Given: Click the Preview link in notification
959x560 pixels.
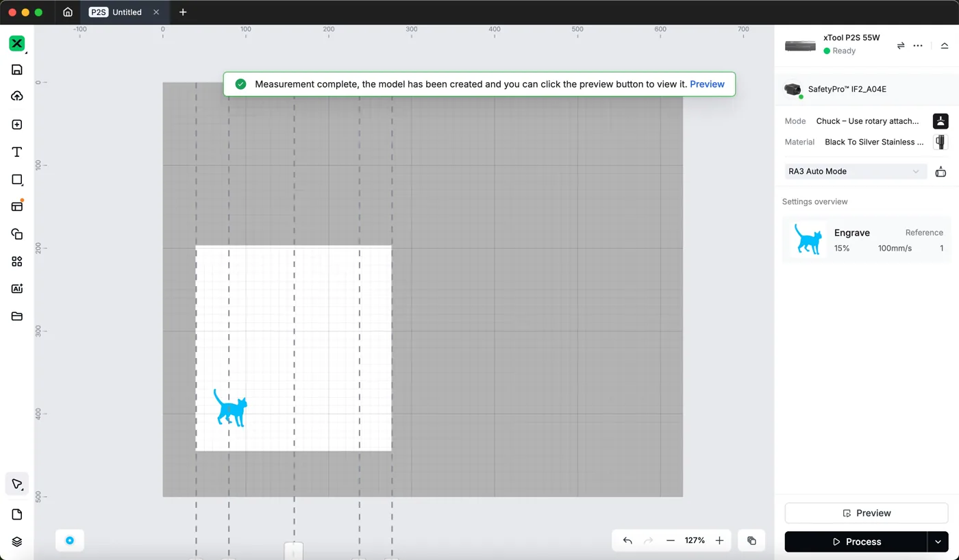Looking at the screenshot, I should pos(707,84).
